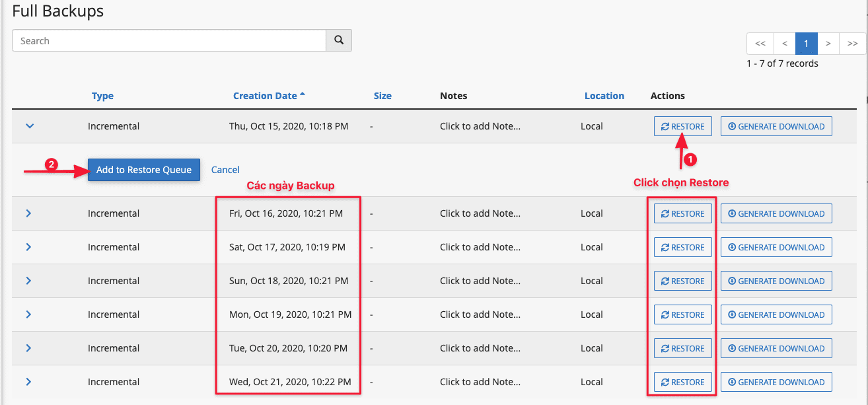Click the search magnifier icon button
Screen dimensions: 868x405
[339, 40]
